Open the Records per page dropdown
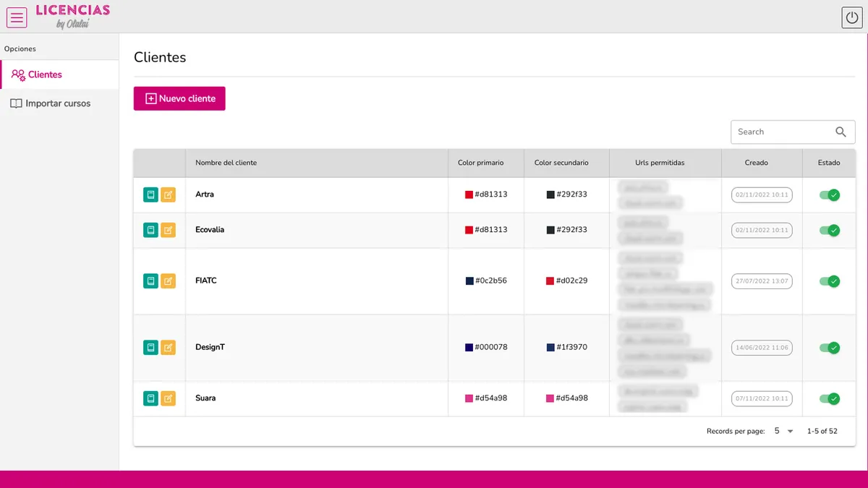The width and height of the screenshot is (868, 488). tap(783, 431)
